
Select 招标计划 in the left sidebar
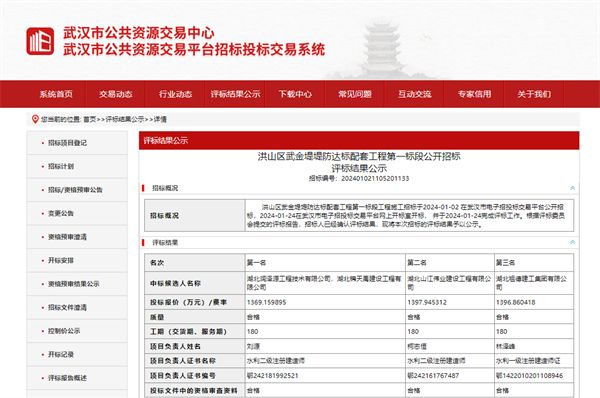tap(61, 166)
